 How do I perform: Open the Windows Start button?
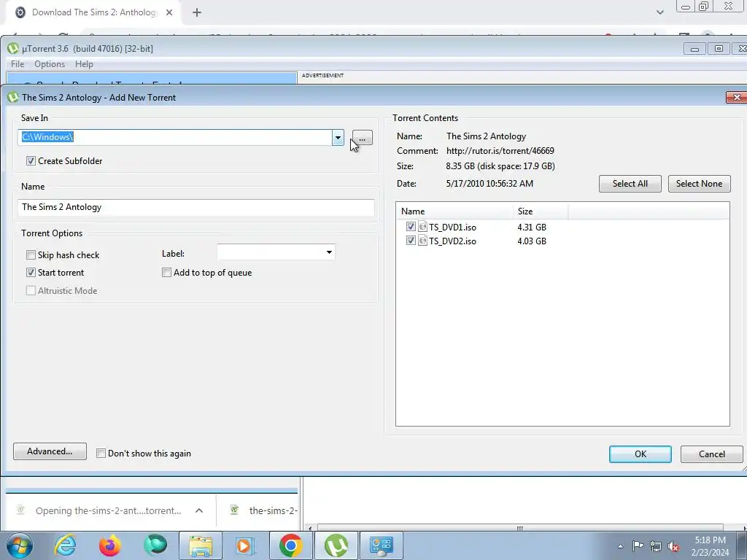(x=19, y=545)
